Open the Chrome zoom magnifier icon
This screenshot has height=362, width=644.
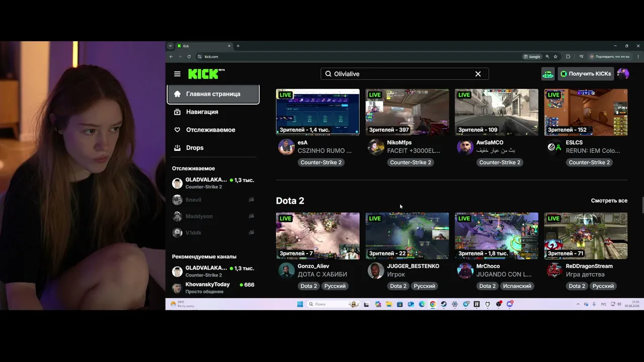(x=547, y=56)
